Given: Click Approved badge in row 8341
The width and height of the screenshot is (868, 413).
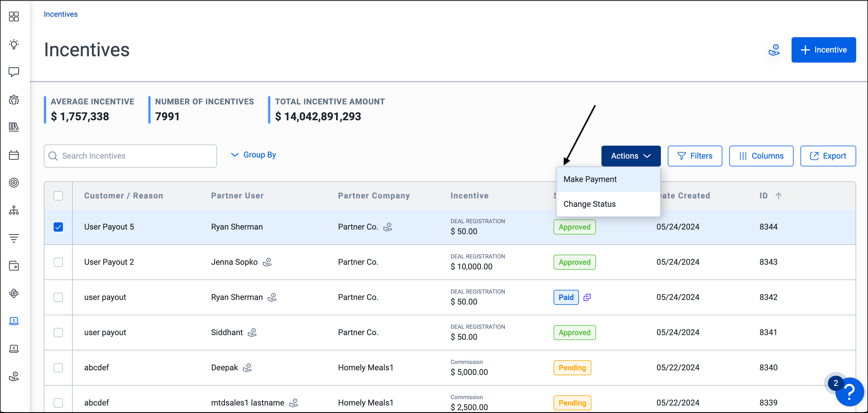Looking at the screenshot, I should [x=574, y=333].
